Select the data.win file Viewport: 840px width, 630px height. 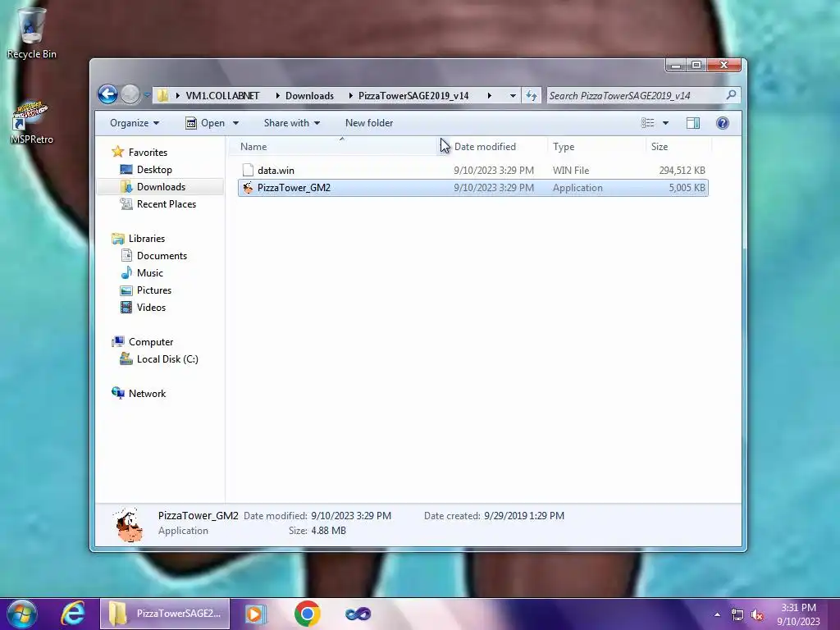tap(473, 171)
